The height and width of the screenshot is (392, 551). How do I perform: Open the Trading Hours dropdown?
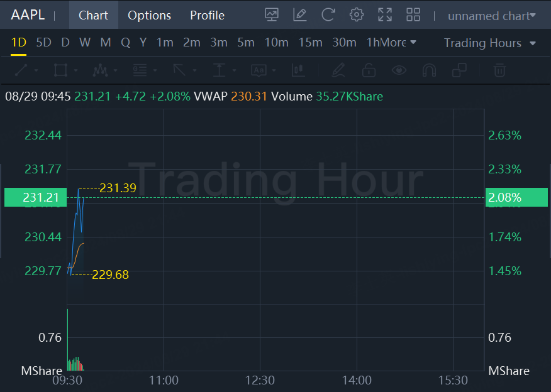(489, 43)
